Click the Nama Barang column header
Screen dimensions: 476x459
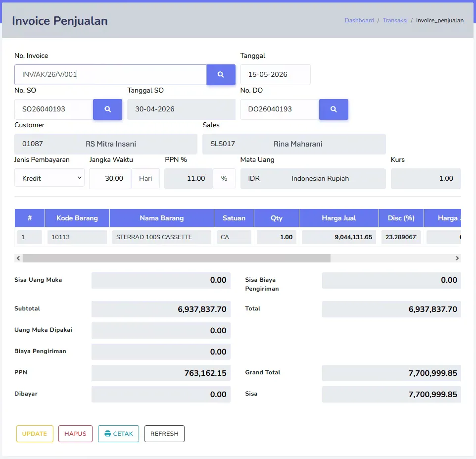pyautogui.click(x=162, y=218)
